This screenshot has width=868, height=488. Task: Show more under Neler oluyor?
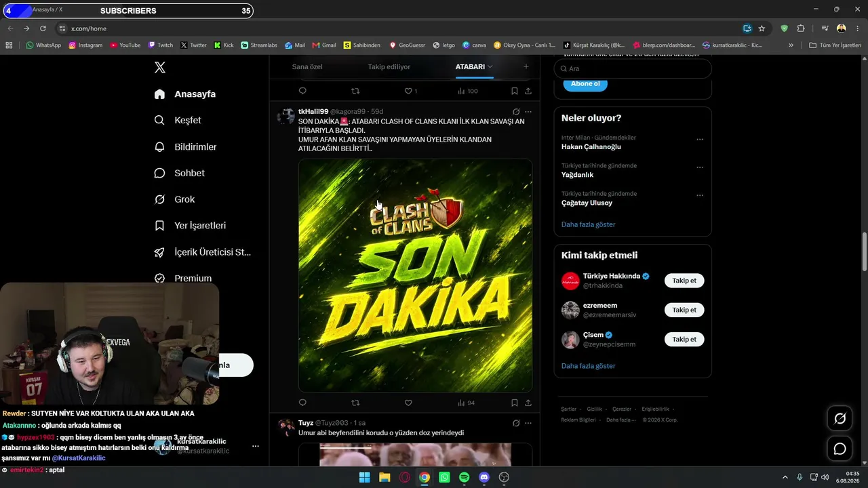click(x=589, y=224)
